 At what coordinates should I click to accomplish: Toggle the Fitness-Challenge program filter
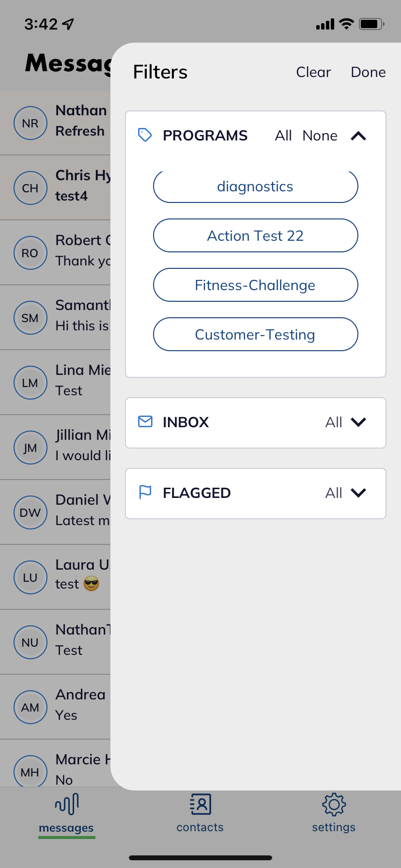click(255, 285)
